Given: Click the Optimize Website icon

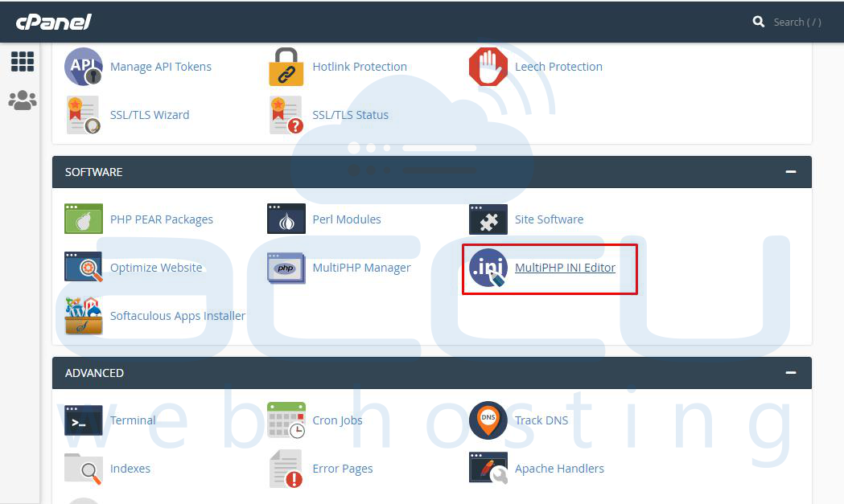Looking at the screenshot, I should click(84, 267).
